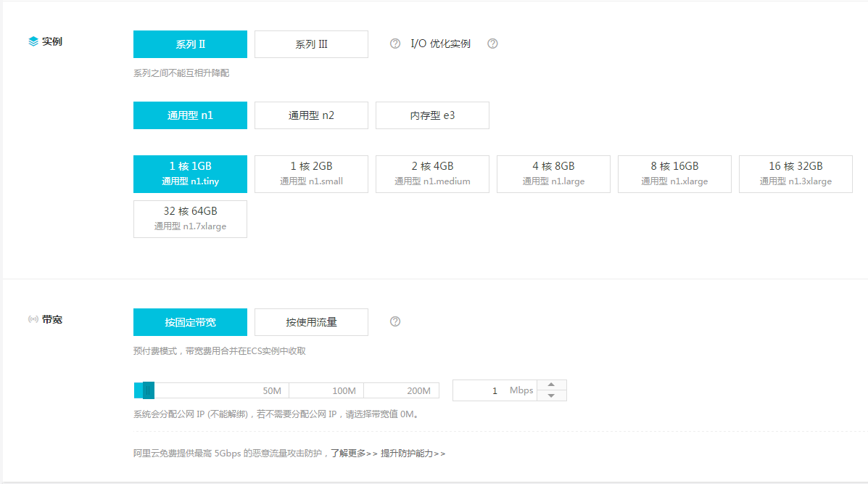Screen dimensions: 868x484
Task: Select 1 核 1GB n1.tiny spec
Action: pyautogui.click(x=190, y=174)
